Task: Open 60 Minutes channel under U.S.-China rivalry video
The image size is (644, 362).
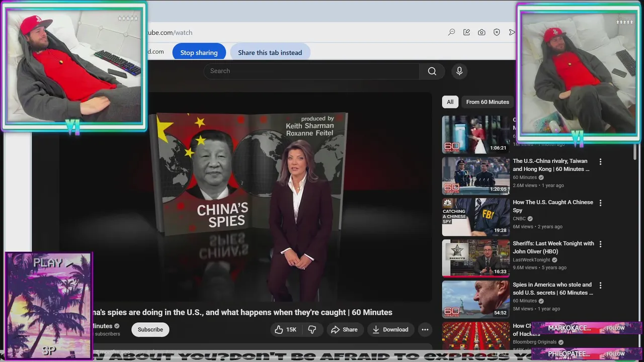Action: point(525,177)
